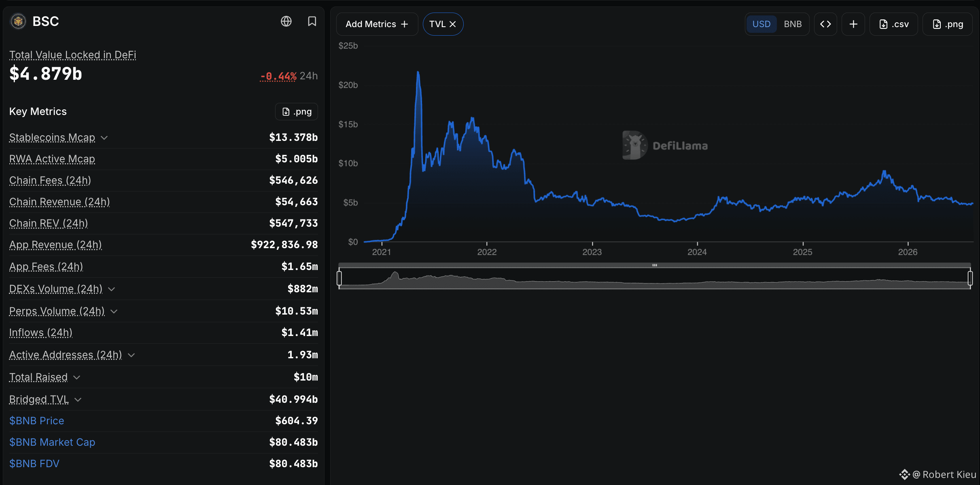Download the chart as .csv
This screenshot has height=485, width=980.
(x=894, y=24)
